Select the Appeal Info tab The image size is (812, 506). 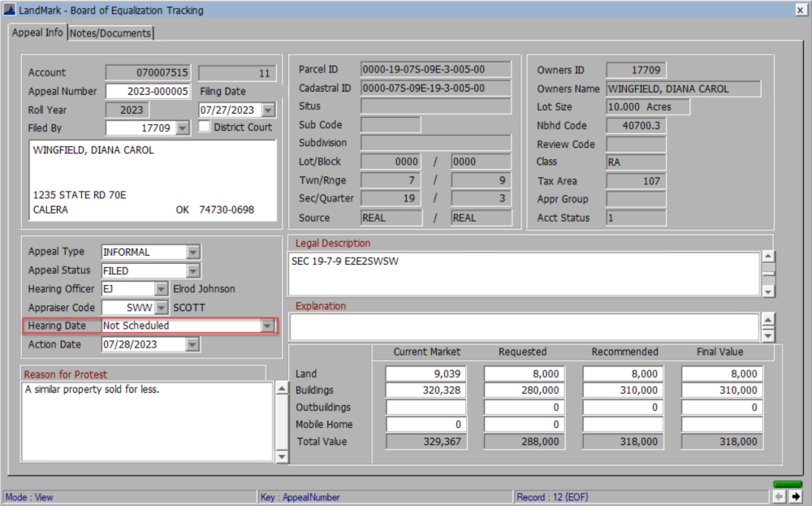pos(37,33)
